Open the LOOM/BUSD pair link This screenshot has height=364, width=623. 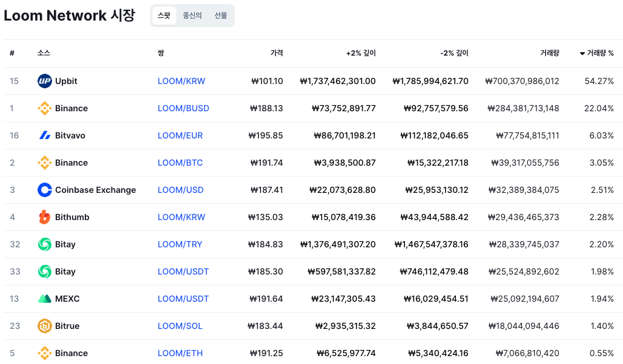coord(183,108)
